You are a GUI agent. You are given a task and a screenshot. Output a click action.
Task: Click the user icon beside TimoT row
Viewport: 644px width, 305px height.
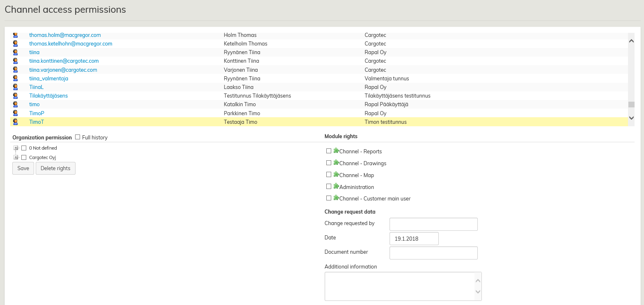(16, 122)
